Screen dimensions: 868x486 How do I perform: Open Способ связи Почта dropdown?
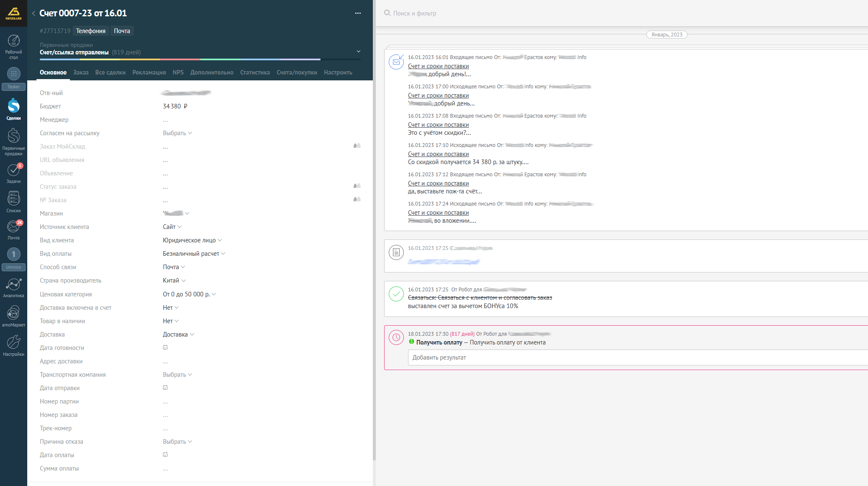point(174,267)
